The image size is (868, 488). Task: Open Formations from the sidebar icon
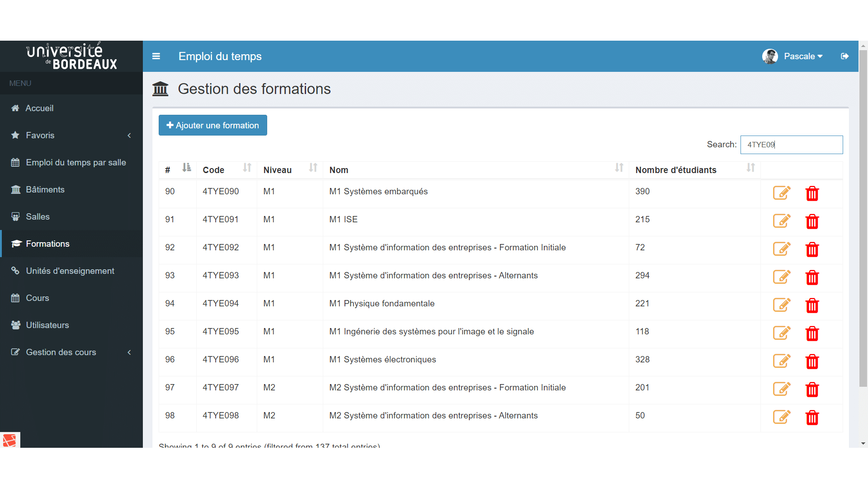tap(16, 244)
